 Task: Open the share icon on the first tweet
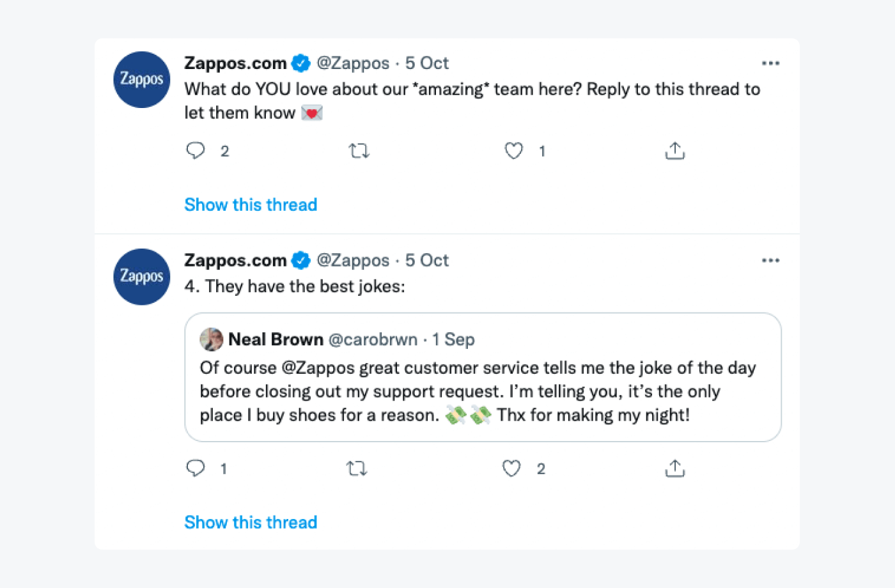tap(675, 151)
